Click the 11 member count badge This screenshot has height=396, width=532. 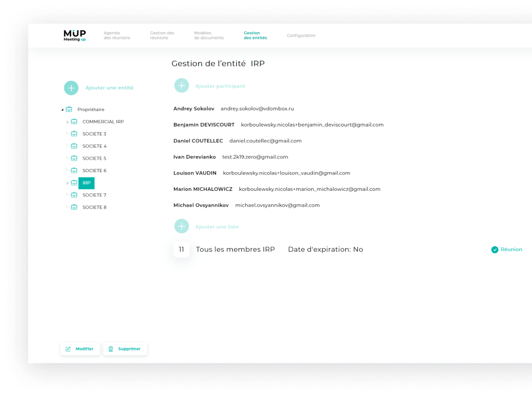(x=181, y=249)
